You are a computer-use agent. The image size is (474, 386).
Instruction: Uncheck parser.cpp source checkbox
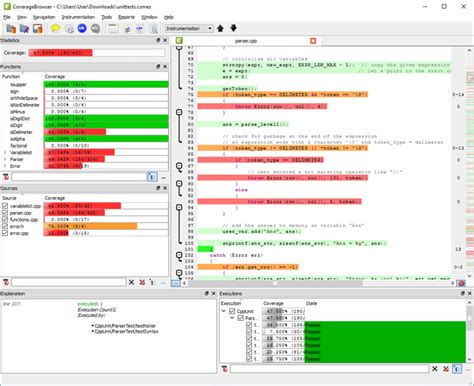tap(5, 213)
